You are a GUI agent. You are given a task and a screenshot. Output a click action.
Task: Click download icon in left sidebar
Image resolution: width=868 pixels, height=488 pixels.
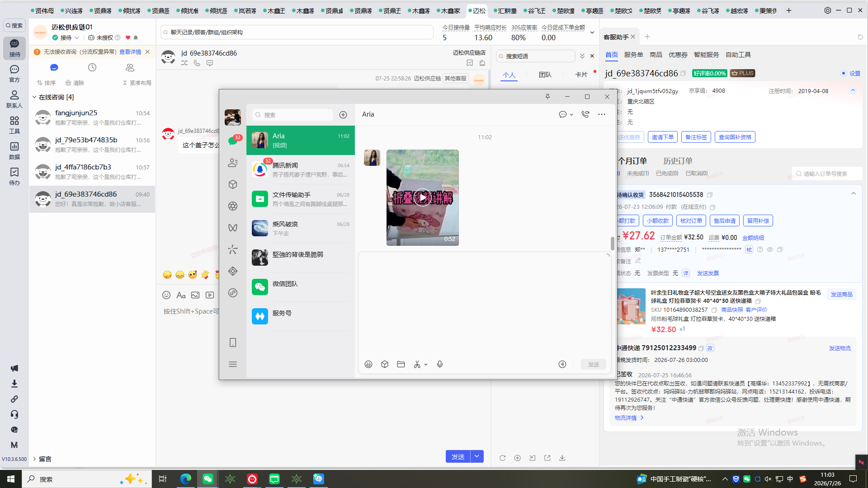coord(14,384)
